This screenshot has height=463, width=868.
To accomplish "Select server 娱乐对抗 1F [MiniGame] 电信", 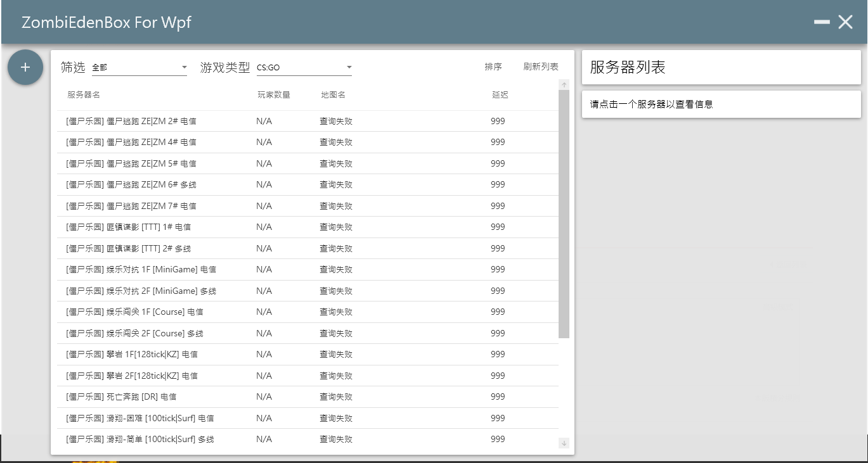I will [190, 269].
